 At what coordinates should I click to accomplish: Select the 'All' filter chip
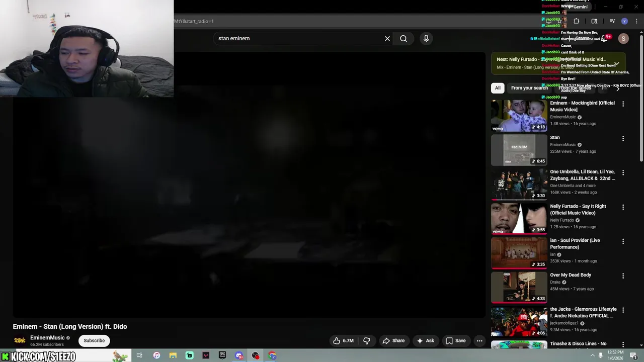pos(498,88)
